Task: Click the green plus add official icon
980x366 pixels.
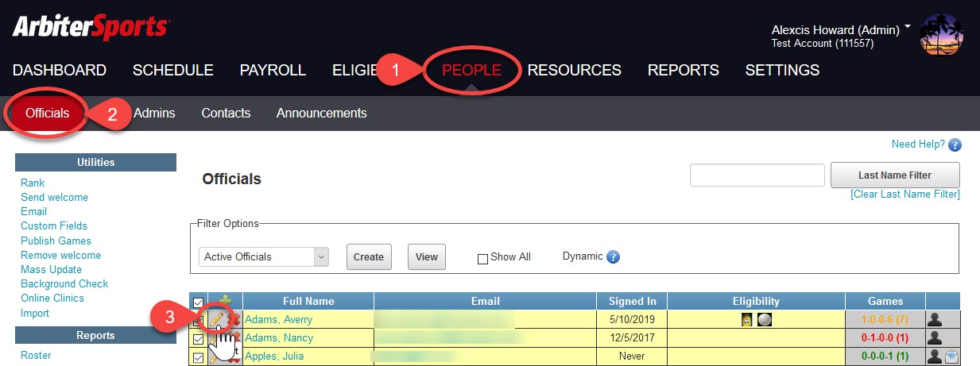Action: [225, 300]
